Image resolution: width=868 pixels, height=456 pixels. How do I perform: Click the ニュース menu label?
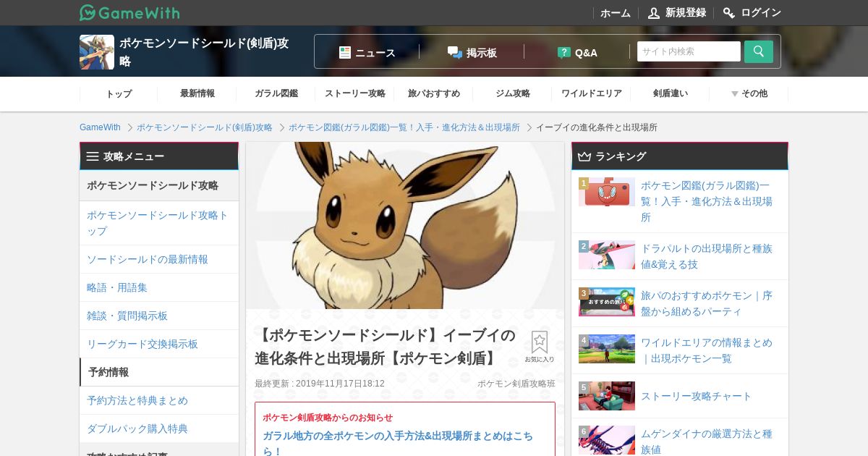tap(375, 53)
